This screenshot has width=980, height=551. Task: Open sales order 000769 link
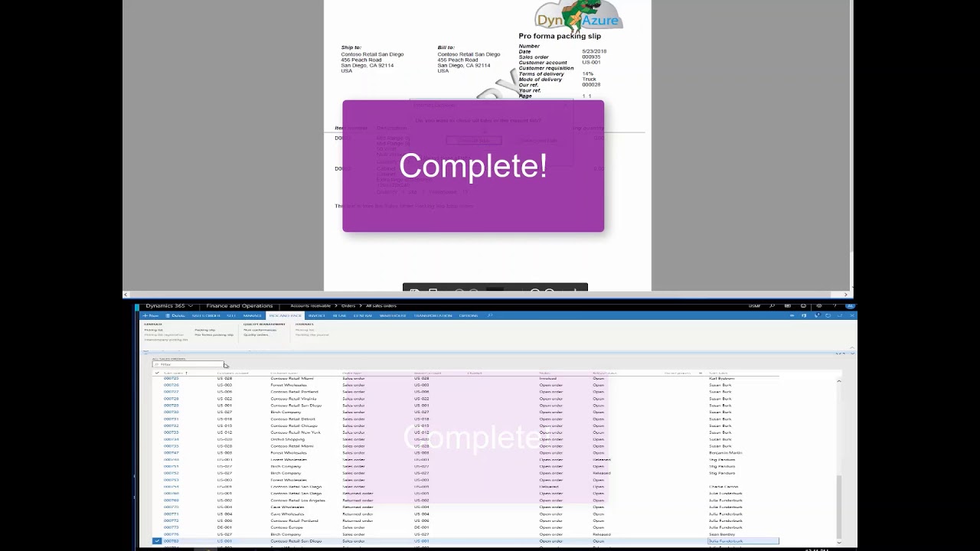(171, 500)
